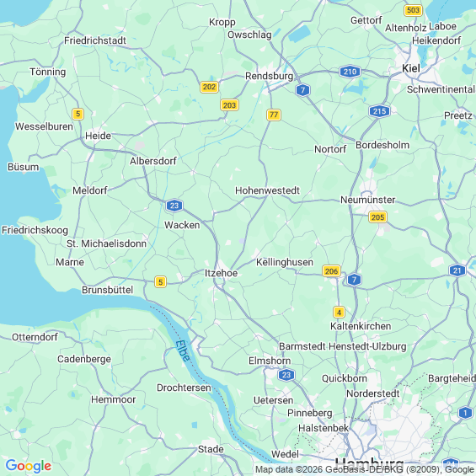Select the yellow 202 road shield

click(209, 87)
